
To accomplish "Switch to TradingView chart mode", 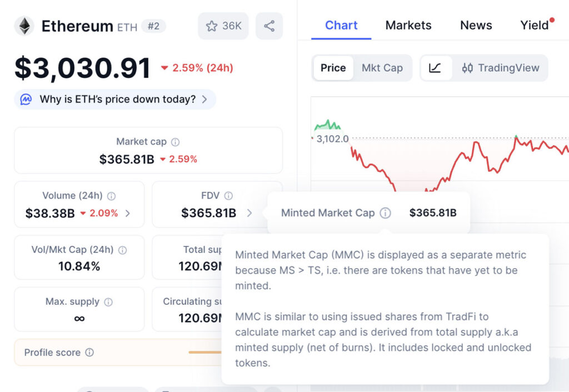I will coord(501,68).
